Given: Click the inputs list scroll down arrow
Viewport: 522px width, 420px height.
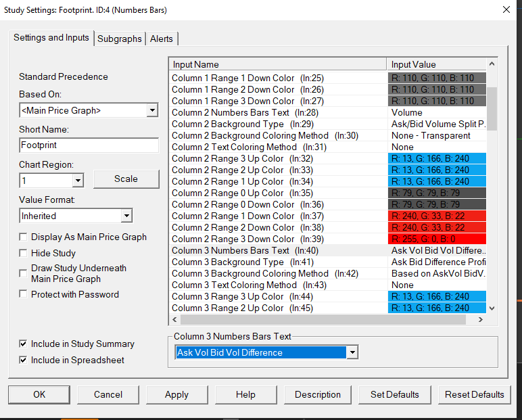Looking at the screenshot, I should 492,308.
